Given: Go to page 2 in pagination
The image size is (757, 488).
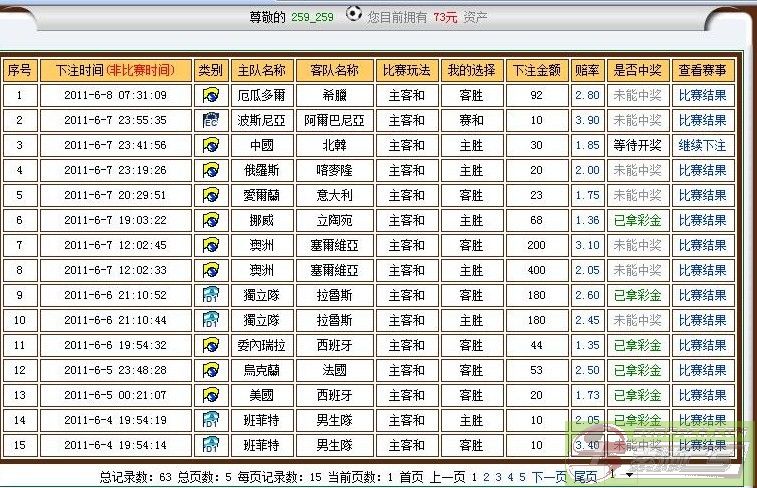Looking at the screenshot, I should [486, 477].
